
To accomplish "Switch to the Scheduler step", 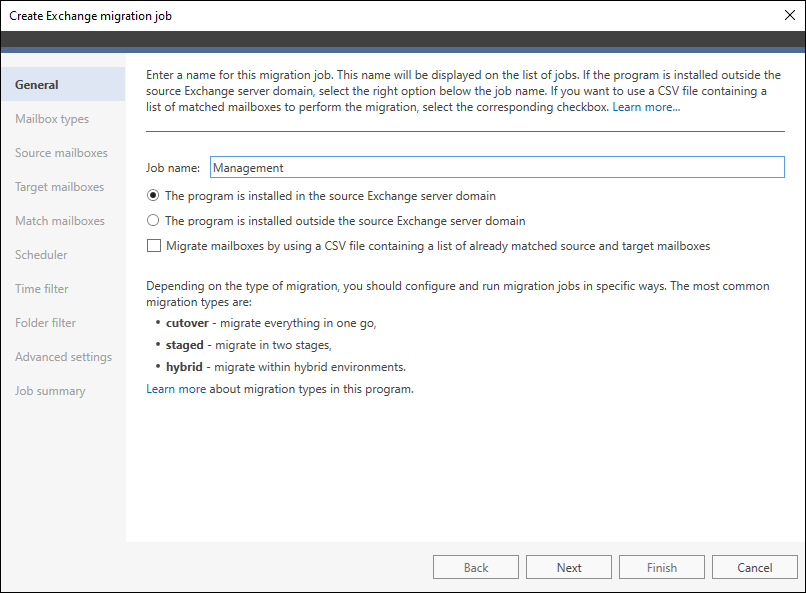I will [x=41, y=255].
